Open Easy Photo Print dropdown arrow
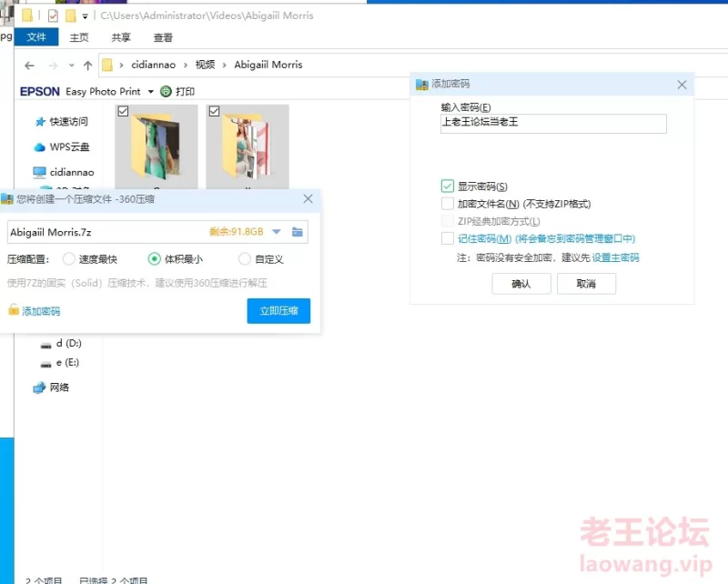This screenshot has width=728, height=584. (150, 92)
